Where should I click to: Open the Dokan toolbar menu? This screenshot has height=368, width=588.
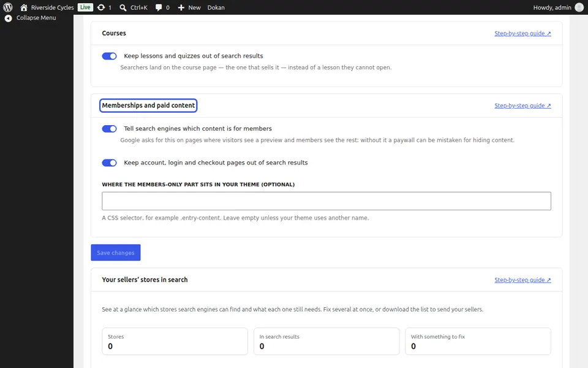point(216,7)
